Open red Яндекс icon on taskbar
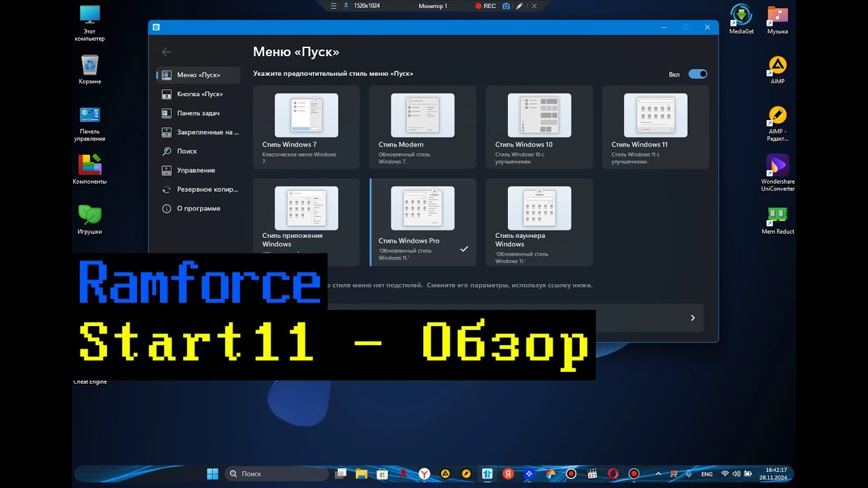This screenshot has height=488, width=868. point(508,474)
